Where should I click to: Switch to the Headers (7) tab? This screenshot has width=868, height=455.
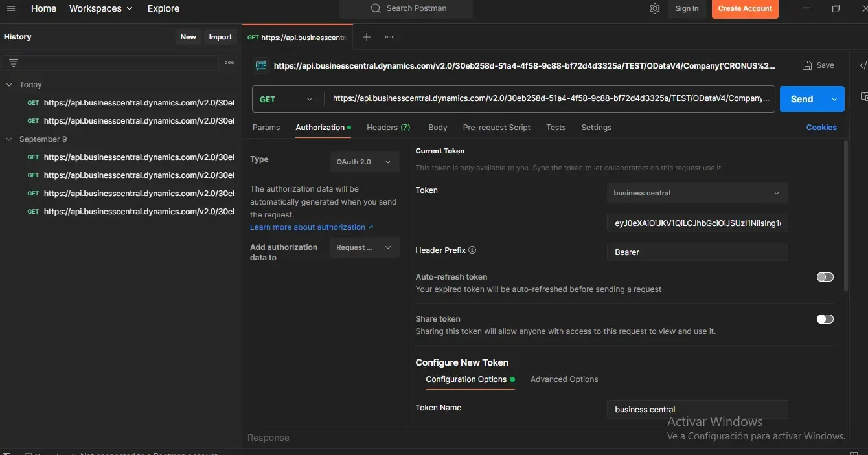pyautogui.click(x=388, y=128)
